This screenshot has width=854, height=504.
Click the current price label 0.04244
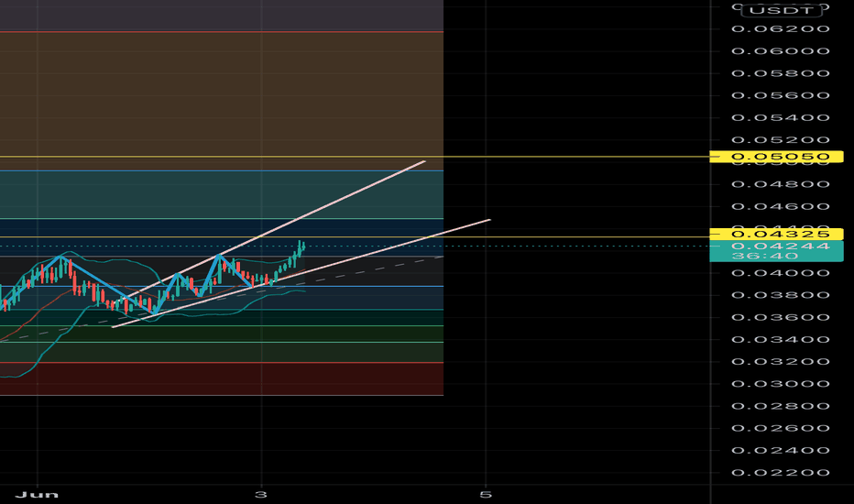781,246
